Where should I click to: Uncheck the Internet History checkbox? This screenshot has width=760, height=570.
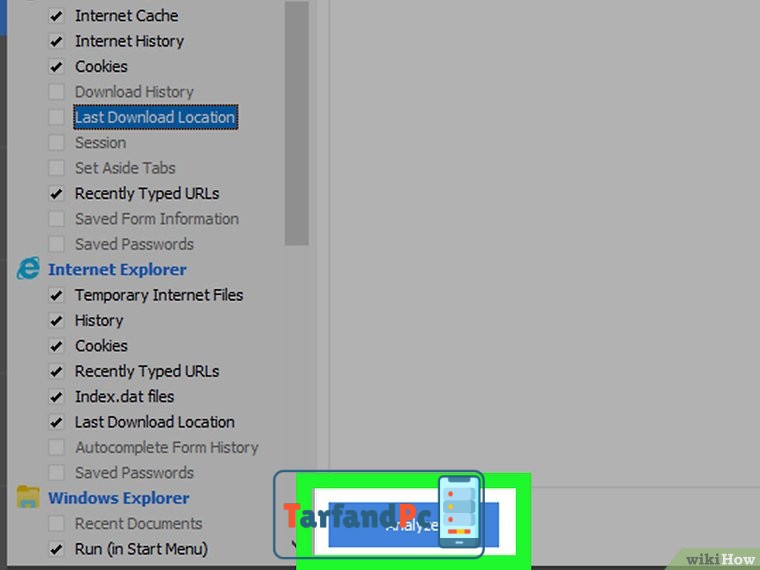[x=56, y=41]
